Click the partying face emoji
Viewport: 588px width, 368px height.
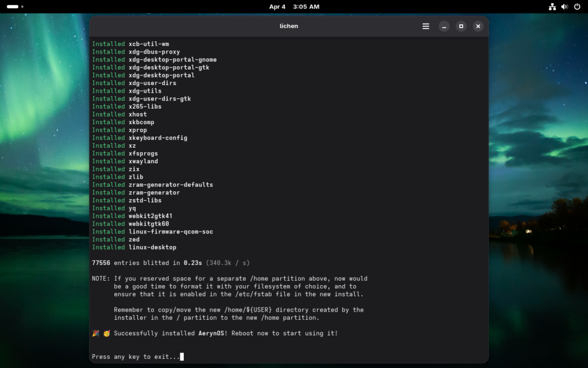tap(106, 333)
